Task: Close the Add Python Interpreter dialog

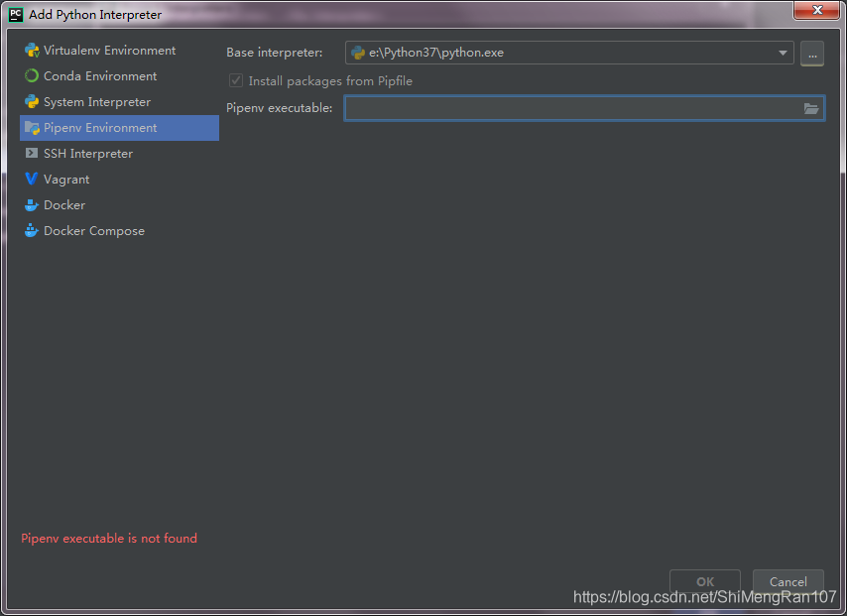Action: tap(817, 10)
